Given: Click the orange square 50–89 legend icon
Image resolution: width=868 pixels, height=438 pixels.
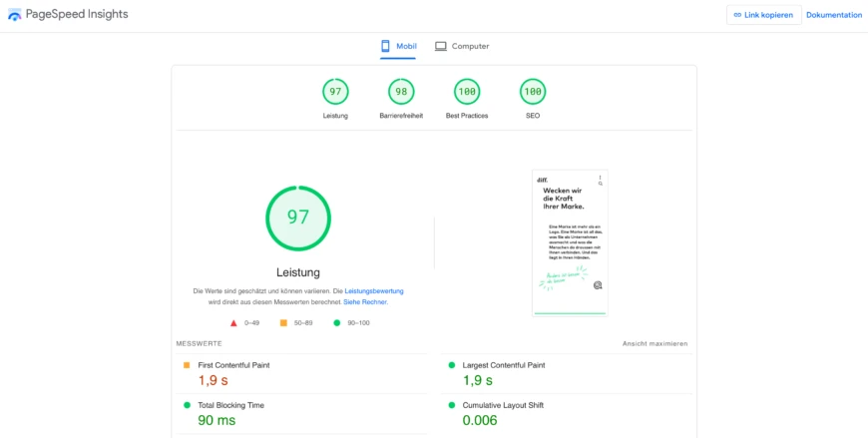Looking at the screenshot, I should tap(283, 323).
